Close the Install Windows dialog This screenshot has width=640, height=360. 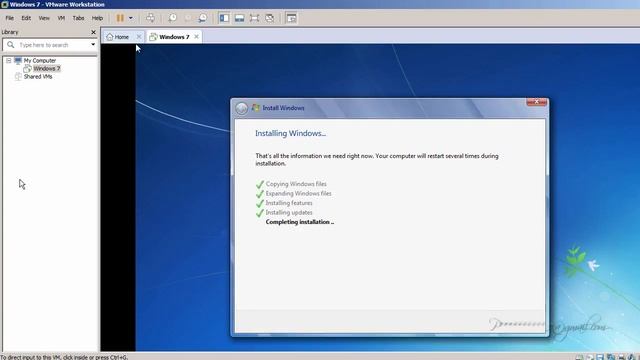click(x=536, y=102)
